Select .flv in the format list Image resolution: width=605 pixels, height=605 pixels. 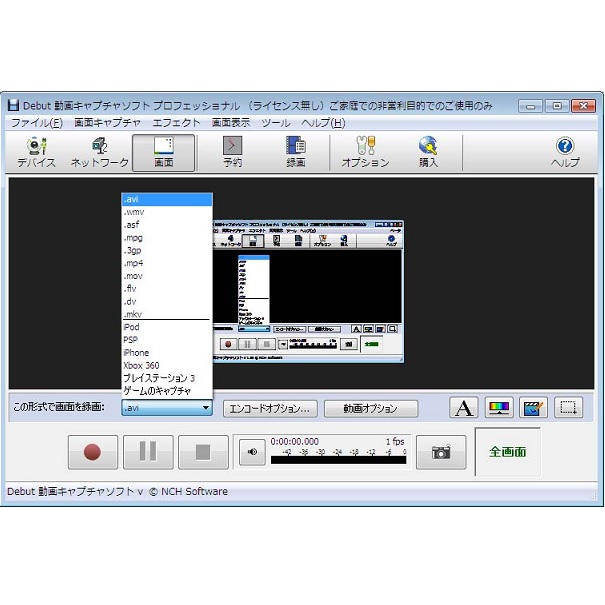coord(167,289)
